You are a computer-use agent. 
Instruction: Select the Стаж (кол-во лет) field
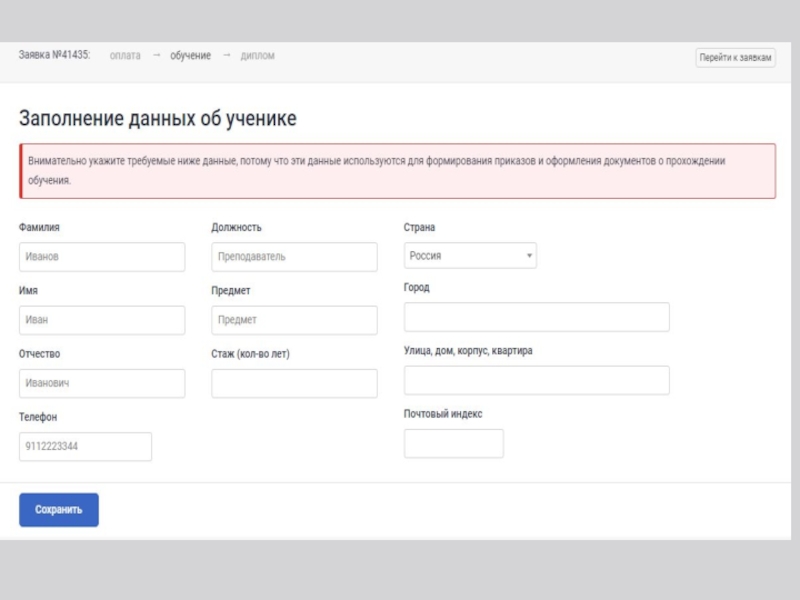(294, 383)
